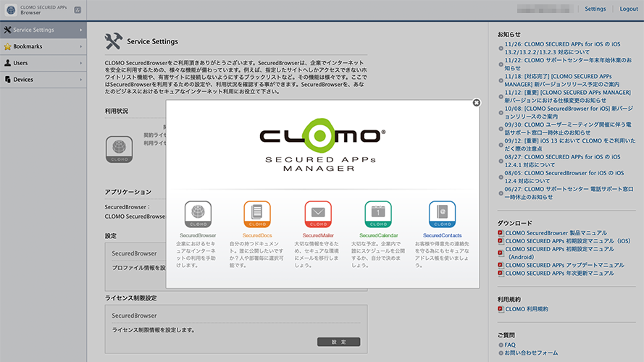This screenshot has height=362, width=644.
Task: Download the 年次更新マニュアル
Action: [560, 273]
